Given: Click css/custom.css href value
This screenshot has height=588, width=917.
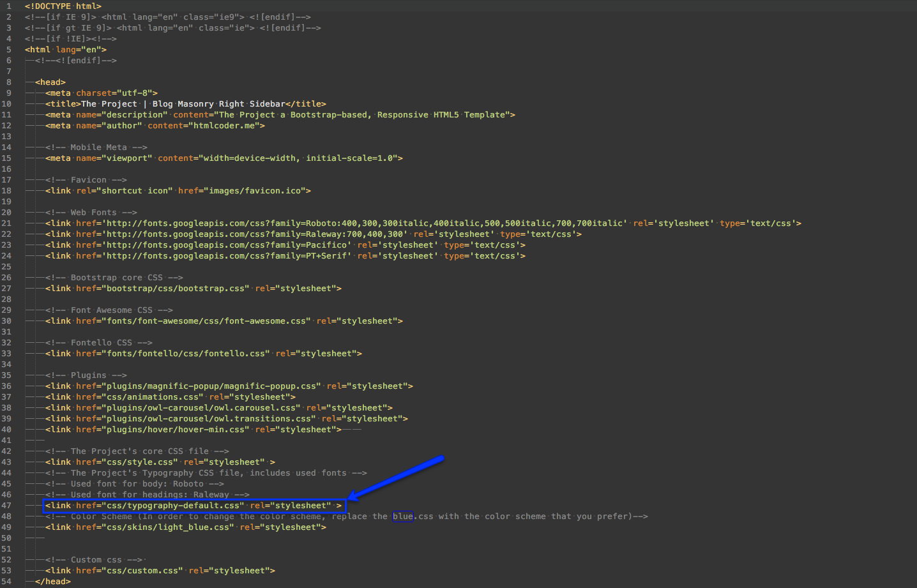Looking at the screenshot, I should 142,571.
